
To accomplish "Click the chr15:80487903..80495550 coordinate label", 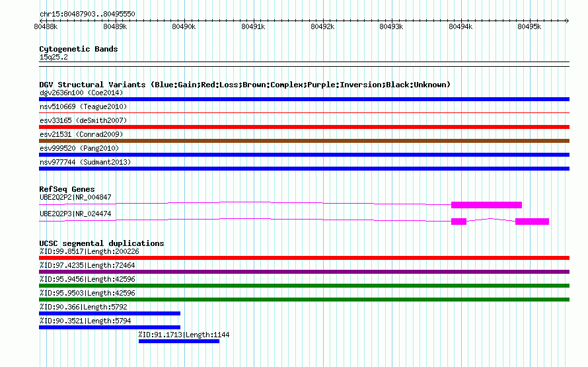I will (87, 14).
